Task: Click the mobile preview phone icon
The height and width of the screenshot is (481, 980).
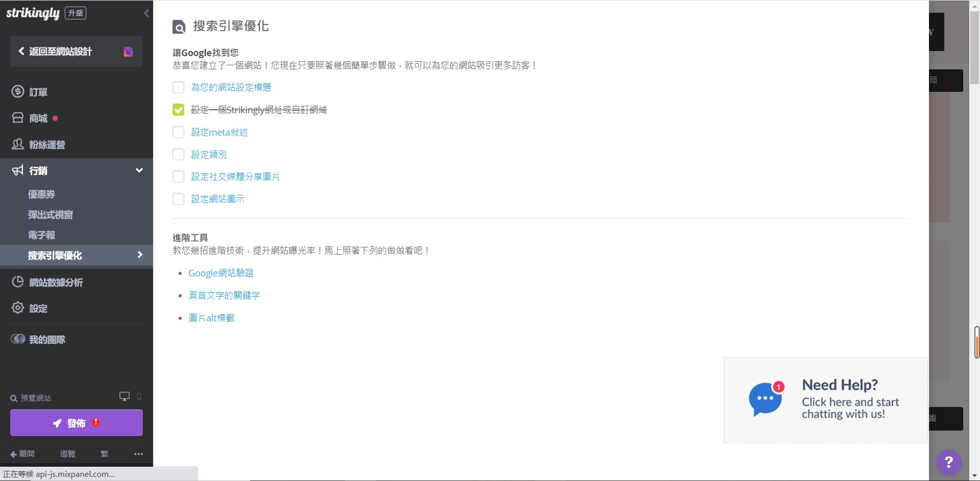Action: [x=139, y=396]
